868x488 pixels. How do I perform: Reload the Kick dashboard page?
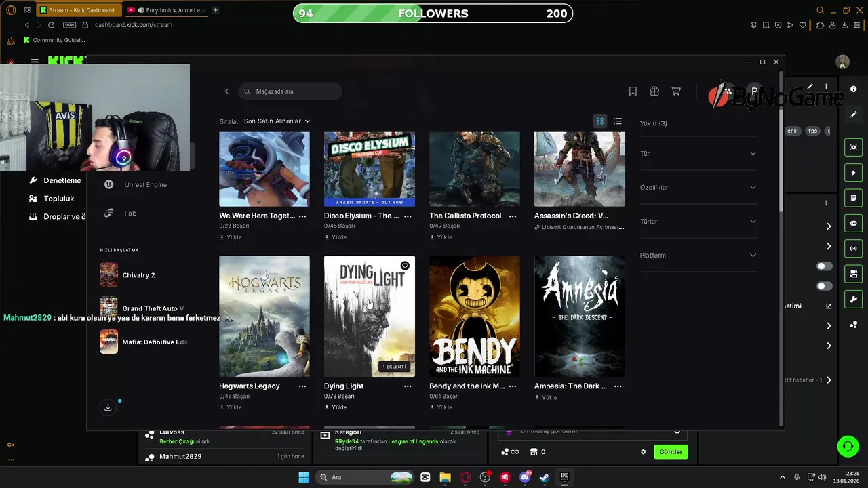coord(51,25)
